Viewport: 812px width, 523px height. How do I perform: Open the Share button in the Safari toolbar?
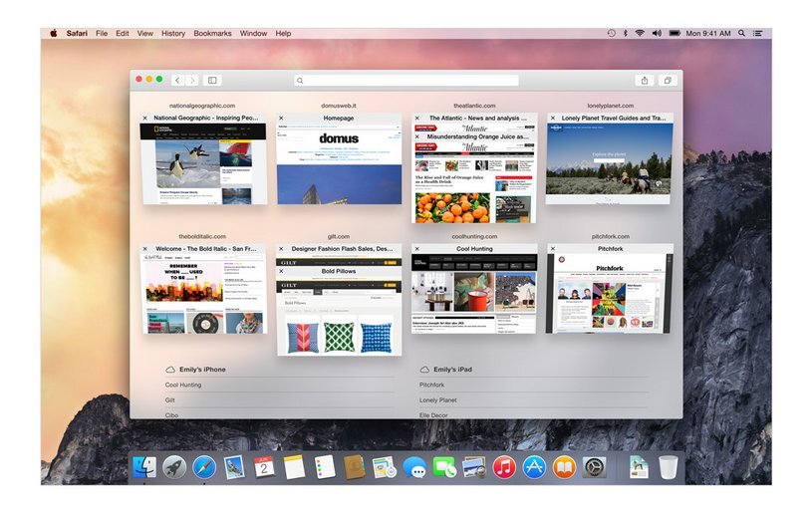pos(645,81)
